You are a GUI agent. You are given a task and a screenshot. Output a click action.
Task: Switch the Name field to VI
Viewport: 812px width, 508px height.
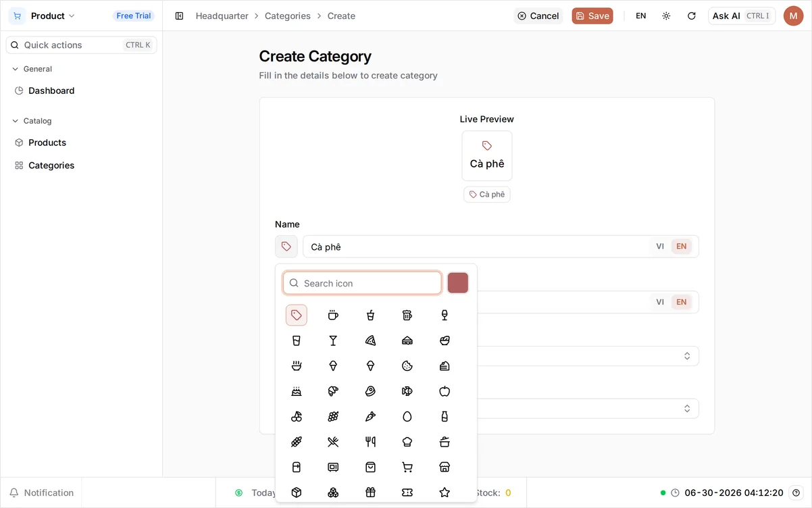click(x=660, y=247)
